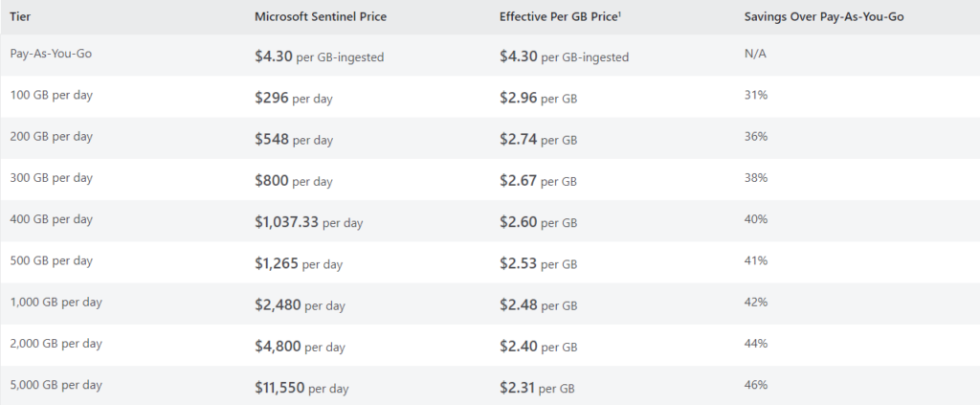Viewport: 980px width, 405px height.
Task: Select the 500 GB per day tier
Action: (52, 260)
